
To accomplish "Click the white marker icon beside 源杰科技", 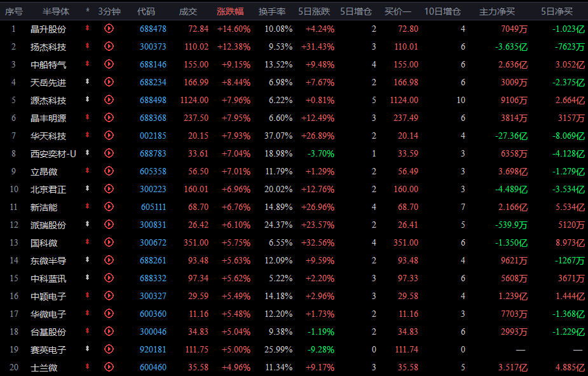I will pos(87,99).
